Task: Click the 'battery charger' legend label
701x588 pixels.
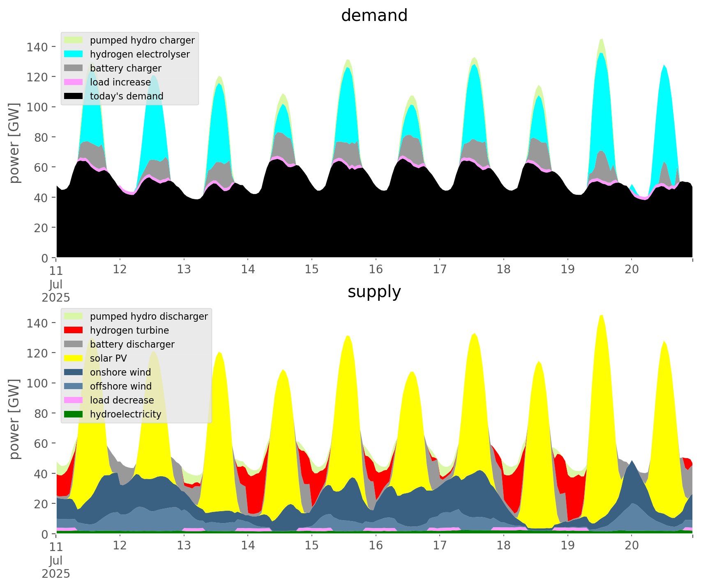Action: (125, 68)
